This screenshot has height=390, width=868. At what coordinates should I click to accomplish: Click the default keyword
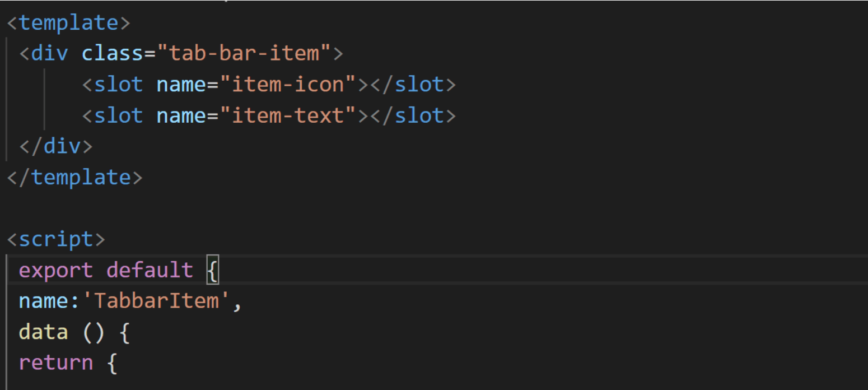tap(150, 270)
